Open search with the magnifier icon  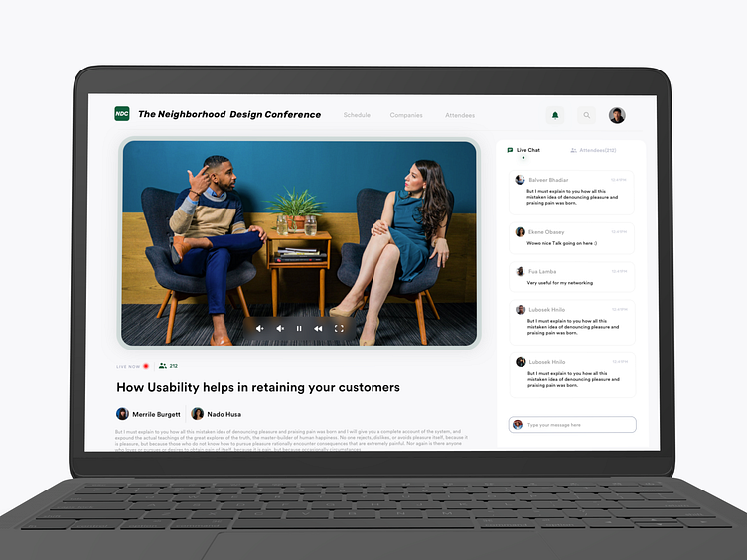[x=586, y=115]
